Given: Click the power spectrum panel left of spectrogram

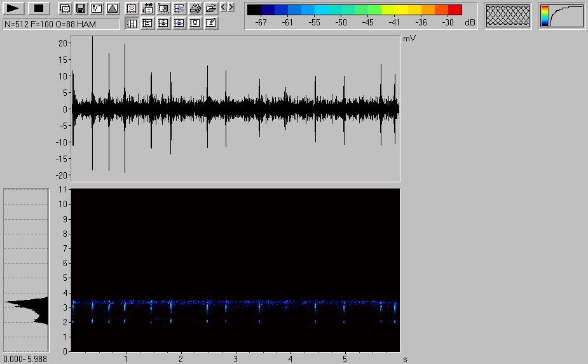Looking at the screenshot, I should click(26, 270).
